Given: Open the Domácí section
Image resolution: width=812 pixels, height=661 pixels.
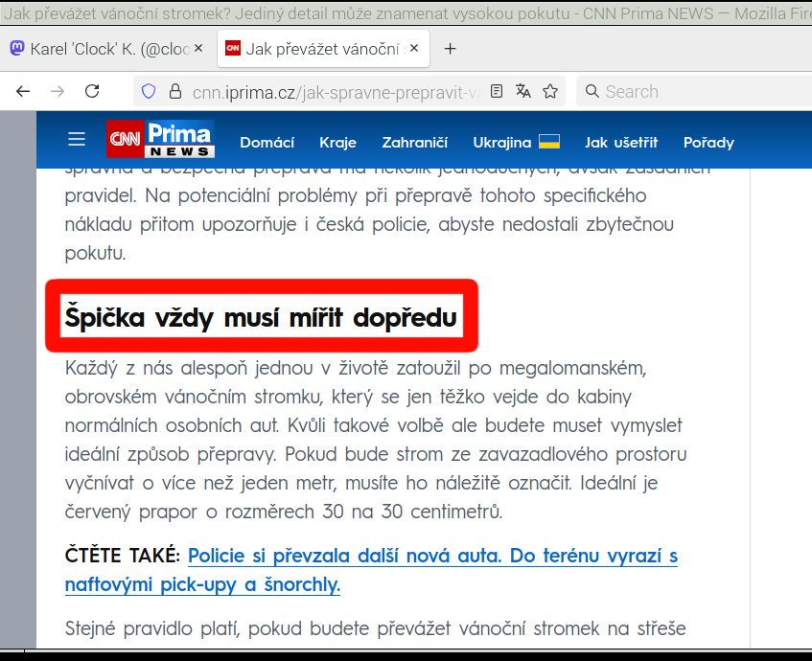Looking at the screenshot, I should [x=267, y=143].
